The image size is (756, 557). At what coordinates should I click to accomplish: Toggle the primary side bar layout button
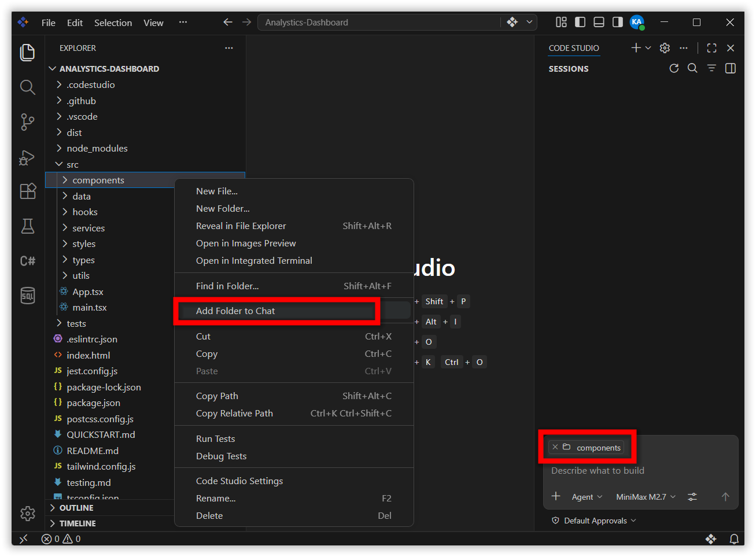(x=580, y=22)
